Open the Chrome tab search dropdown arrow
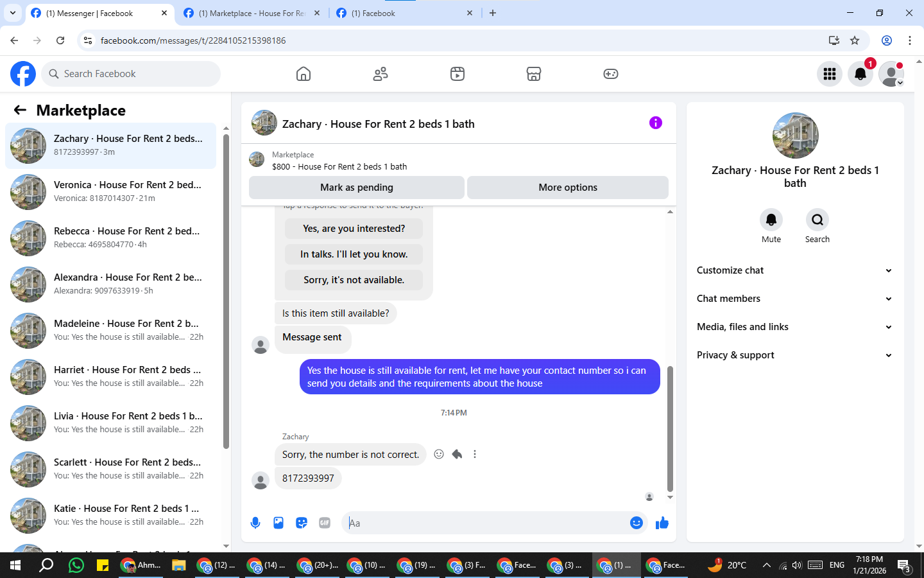The height and width of the screenshot is (578, 924). pos(13,13)
